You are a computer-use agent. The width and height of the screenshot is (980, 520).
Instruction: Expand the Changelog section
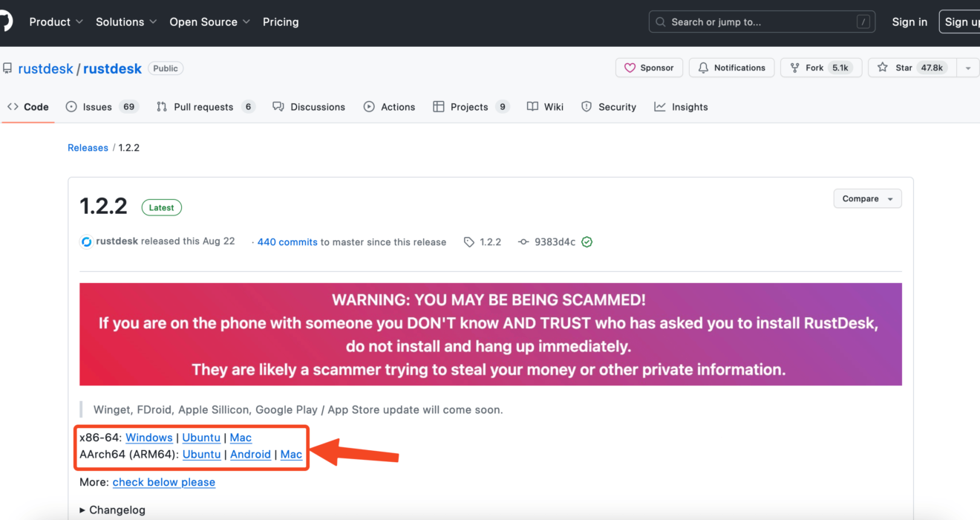(x=113, y=510)
